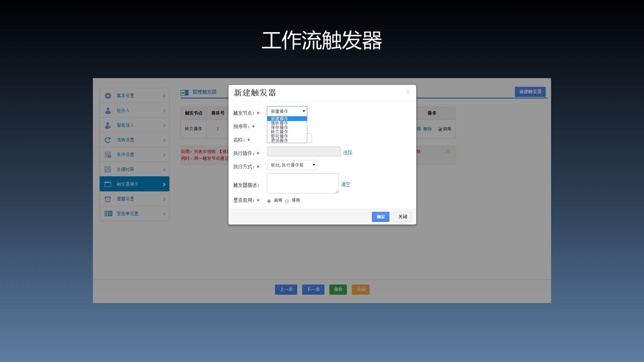Click the 操作 column header
644x362 pixels.
pyautogui.click(x=432, y=113)
